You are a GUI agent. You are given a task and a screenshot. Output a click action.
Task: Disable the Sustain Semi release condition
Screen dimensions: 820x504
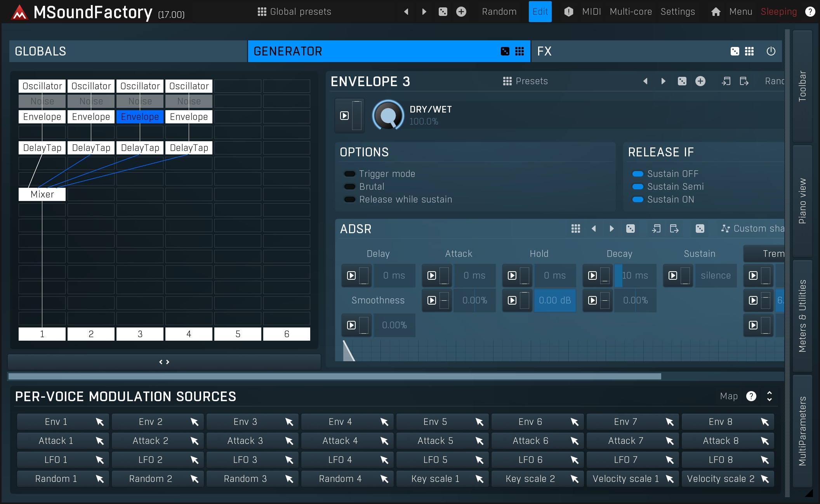coord(638,187)
